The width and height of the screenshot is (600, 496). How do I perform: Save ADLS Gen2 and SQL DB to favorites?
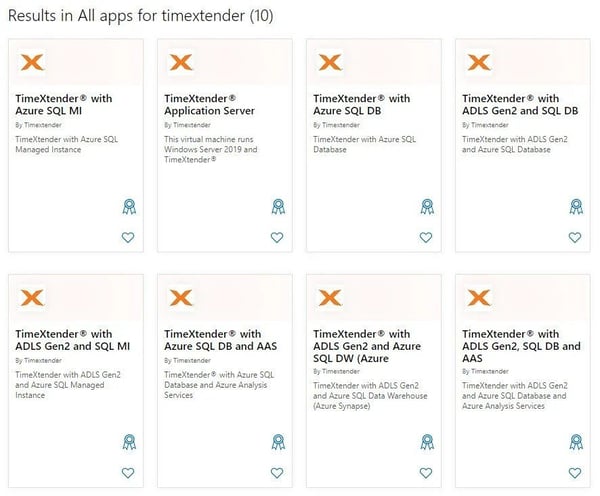point(575,238)
